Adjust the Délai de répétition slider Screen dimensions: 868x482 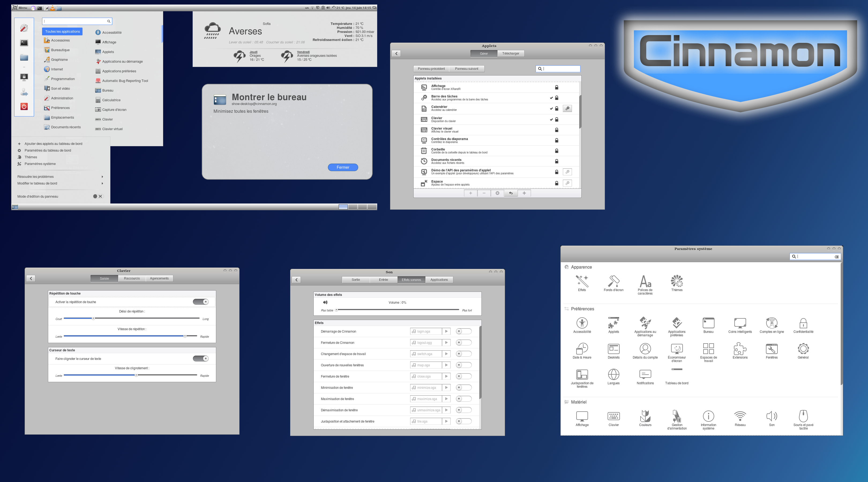click(132, 318)
